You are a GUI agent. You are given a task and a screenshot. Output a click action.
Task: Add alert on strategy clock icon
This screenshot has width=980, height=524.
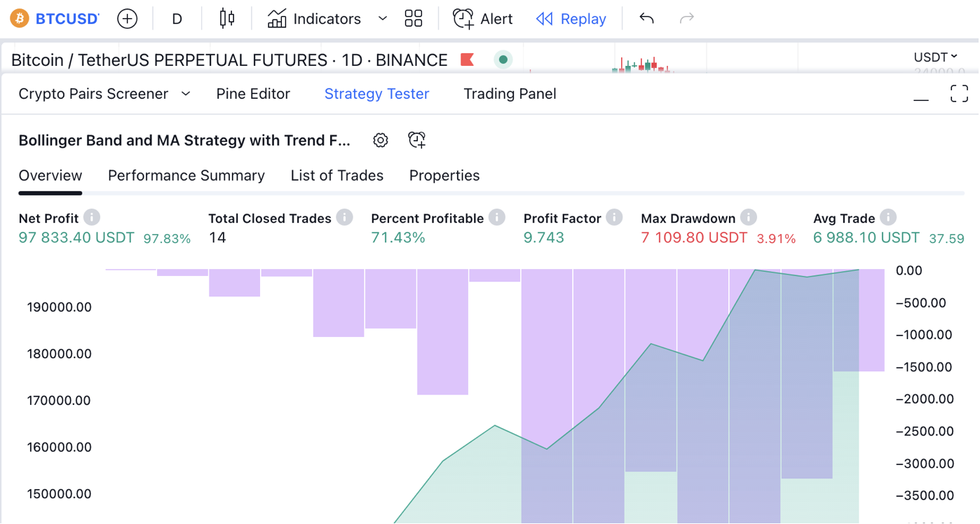pos(417,140)
